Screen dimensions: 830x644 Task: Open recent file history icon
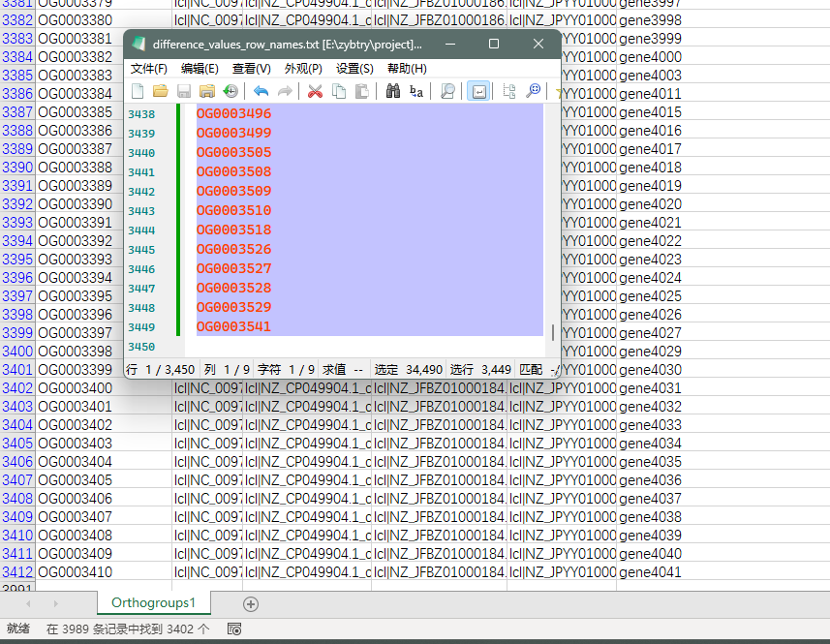231,91
